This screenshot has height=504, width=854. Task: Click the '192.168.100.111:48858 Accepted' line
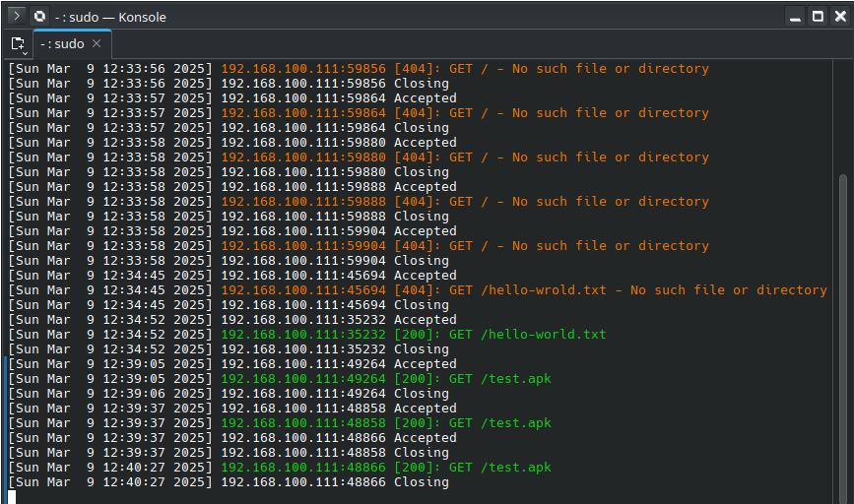pos(232,409)
